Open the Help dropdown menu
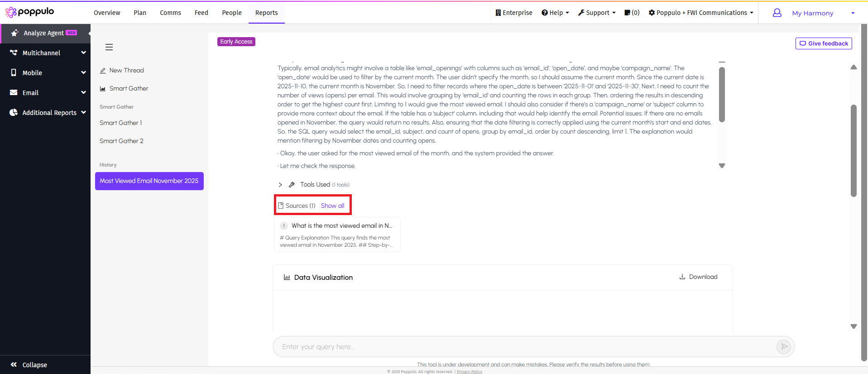The width and height of the screenshot is (868, 374). pos(555,13)
